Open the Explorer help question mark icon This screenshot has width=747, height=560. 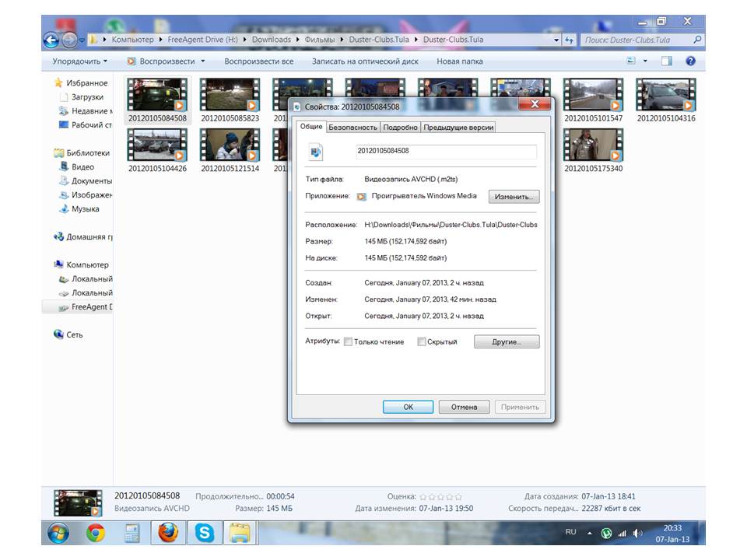click(x=690, y=61)
